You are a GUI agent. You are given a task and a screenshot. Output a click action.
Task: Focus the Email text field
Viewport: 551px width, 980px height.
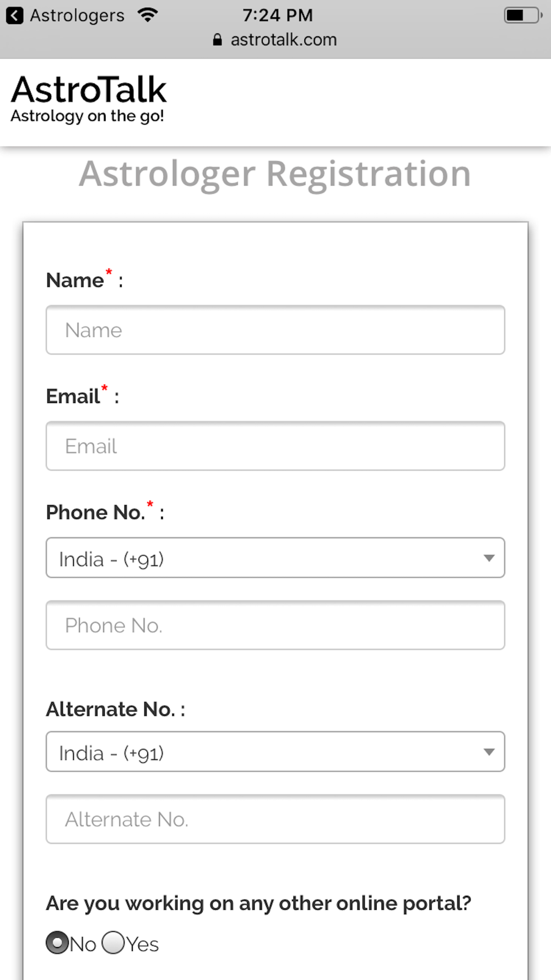275,446
